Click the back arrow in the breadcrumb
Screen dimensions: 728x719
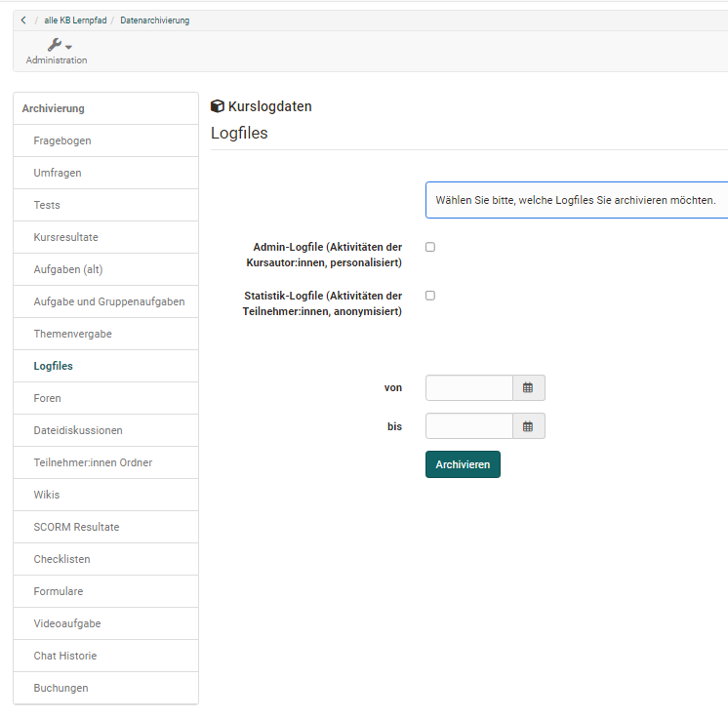[23, 20]
